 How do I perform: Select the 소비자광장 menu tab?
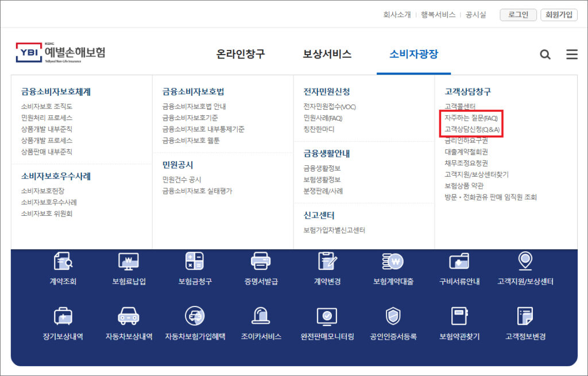point(413,55)
